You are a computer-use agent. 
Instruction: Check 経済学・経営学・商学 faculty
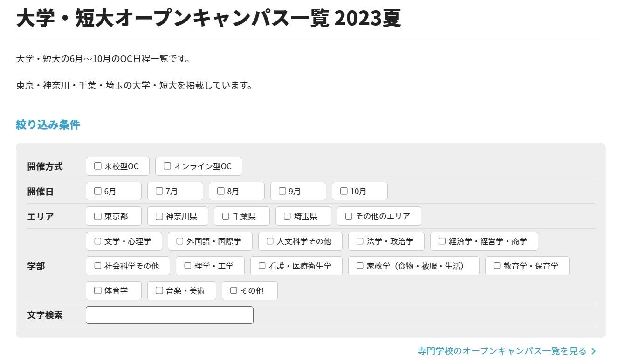click(x=442, y=241)
